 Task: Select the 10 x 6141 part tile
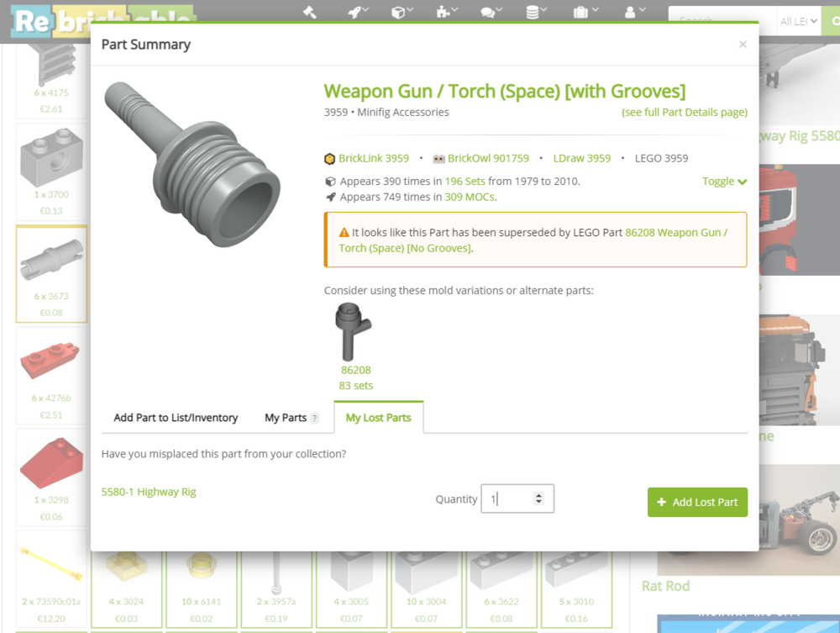pos(202,589)
